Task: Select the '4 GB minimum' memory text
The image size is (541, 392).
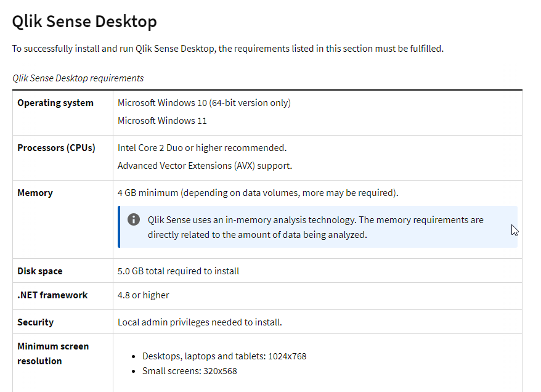Action: click(x=258, y=192)
